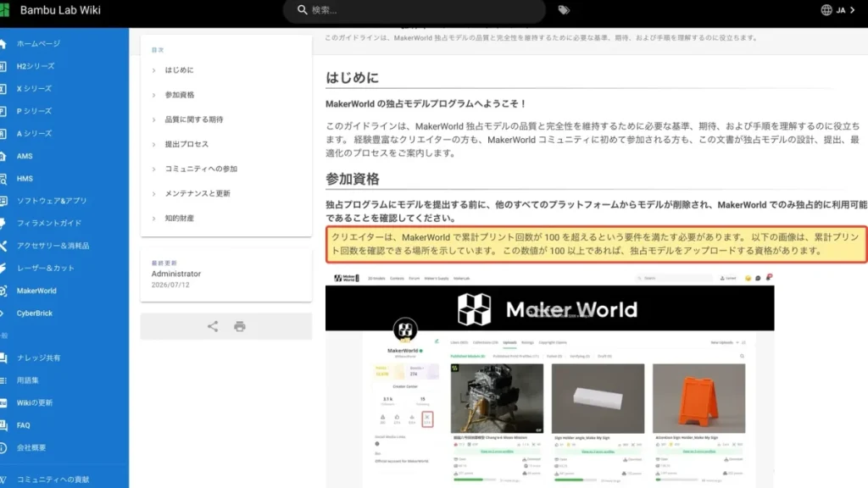Image resolution: width=868 pixels, height=488 pixels.
Task: Click the FAQ sidebar icon
Action: click(3, 425)
